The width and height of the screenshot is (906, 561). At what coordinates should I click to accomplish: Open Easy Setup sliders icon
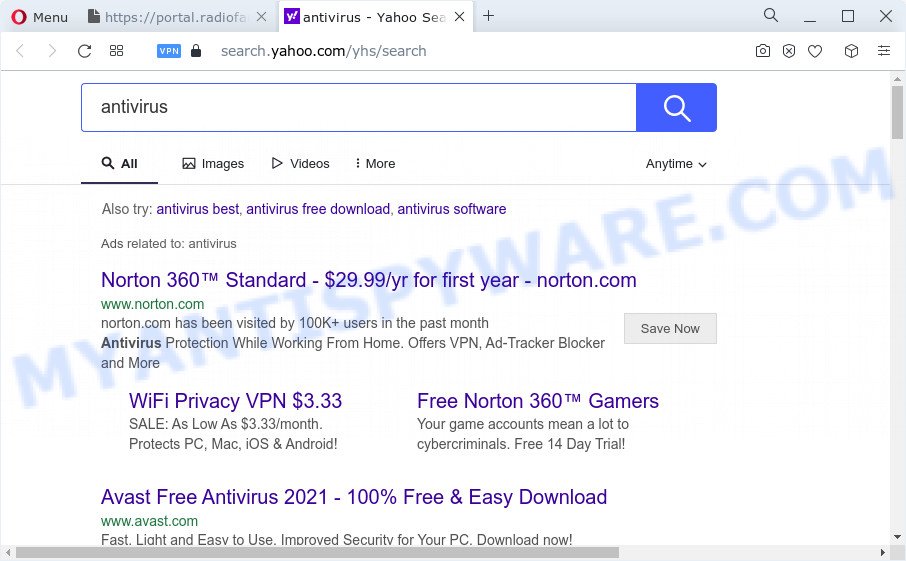tap(884, 51)
